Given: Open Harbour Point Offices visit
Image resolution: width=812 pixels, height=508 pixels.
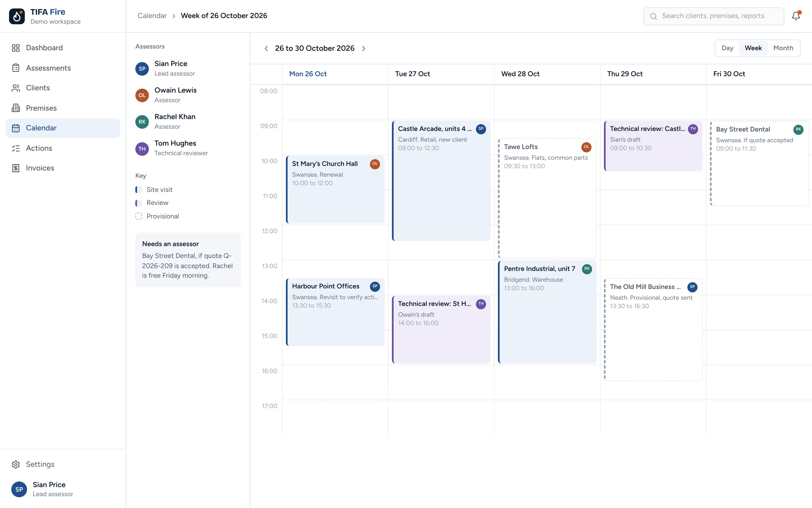Looking at the screenshot, I should [335, 312].
